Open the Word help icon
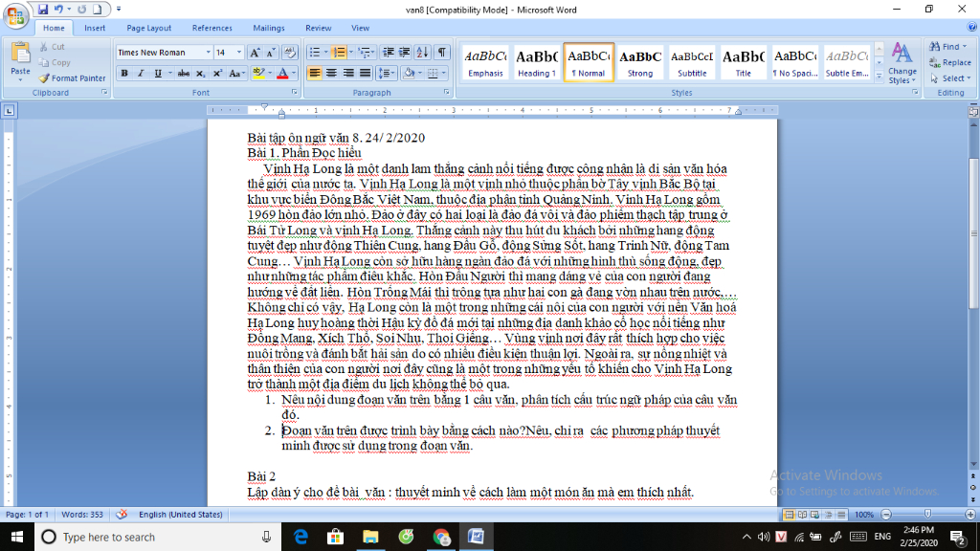 (972, 28)
